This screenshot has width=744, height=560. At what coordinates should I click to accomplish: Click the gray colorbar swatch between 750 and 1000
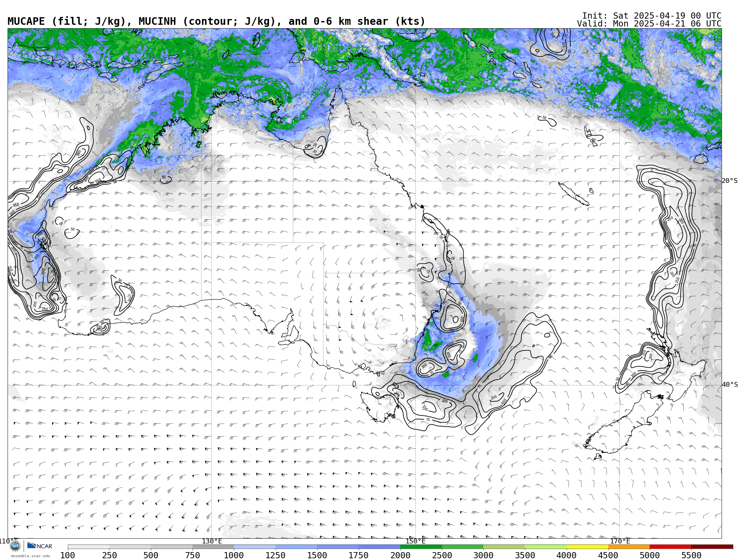coord(213,547)
